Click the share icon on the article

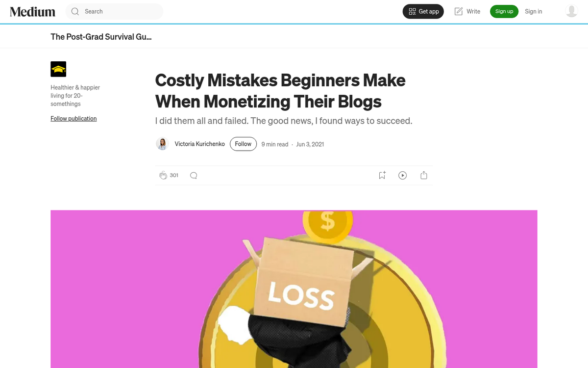[x=424, y=175]
